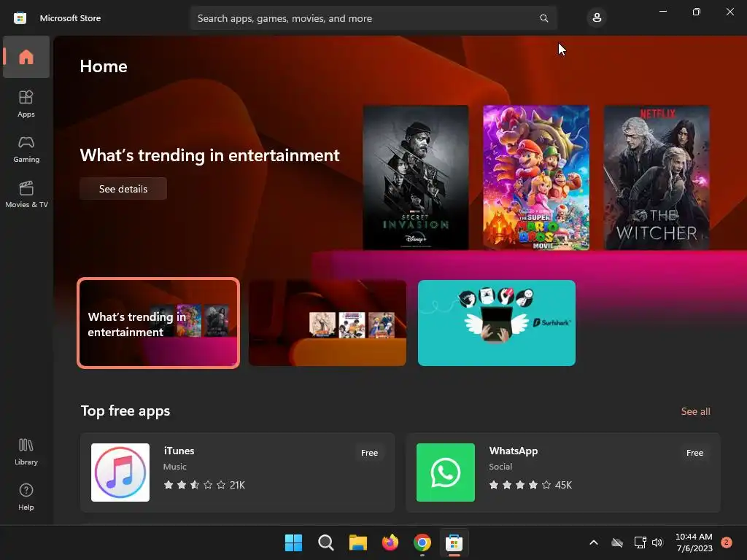This screenshot has height=560, width=747.
Task: Open The Witcher Netflix poster
Action: click(657, 178)
